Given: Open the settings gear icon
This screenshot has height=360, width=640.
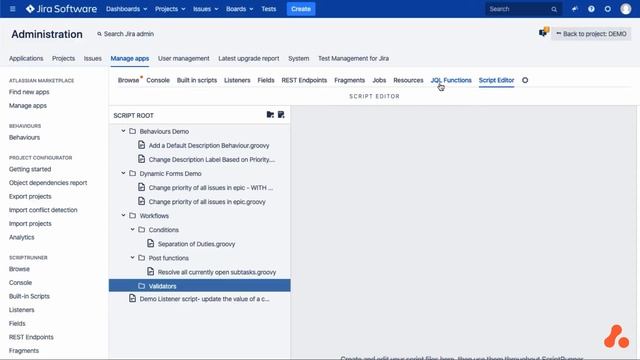Looking at the screenshot, I should [x=608, y=9].
